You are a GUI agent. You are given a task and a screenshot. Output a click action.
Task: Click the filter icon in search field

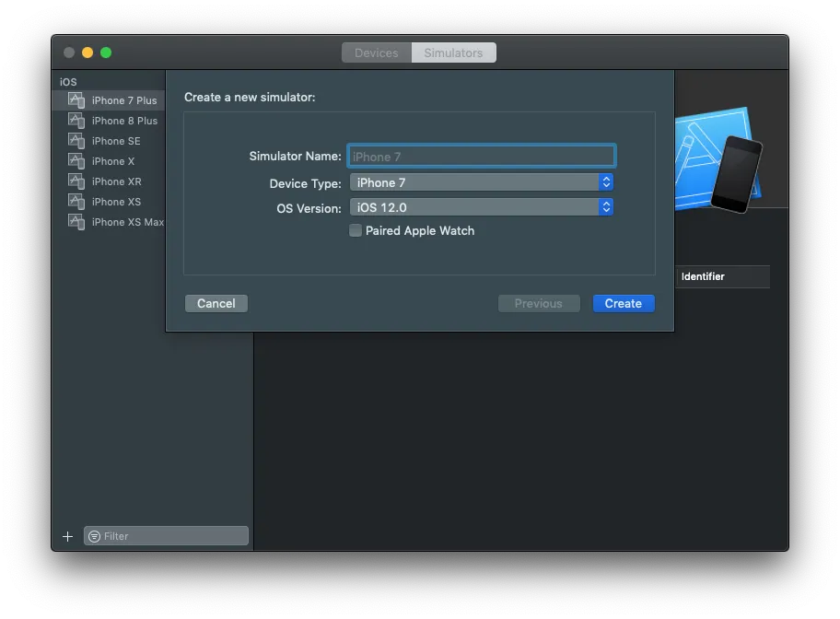(94, 536)
